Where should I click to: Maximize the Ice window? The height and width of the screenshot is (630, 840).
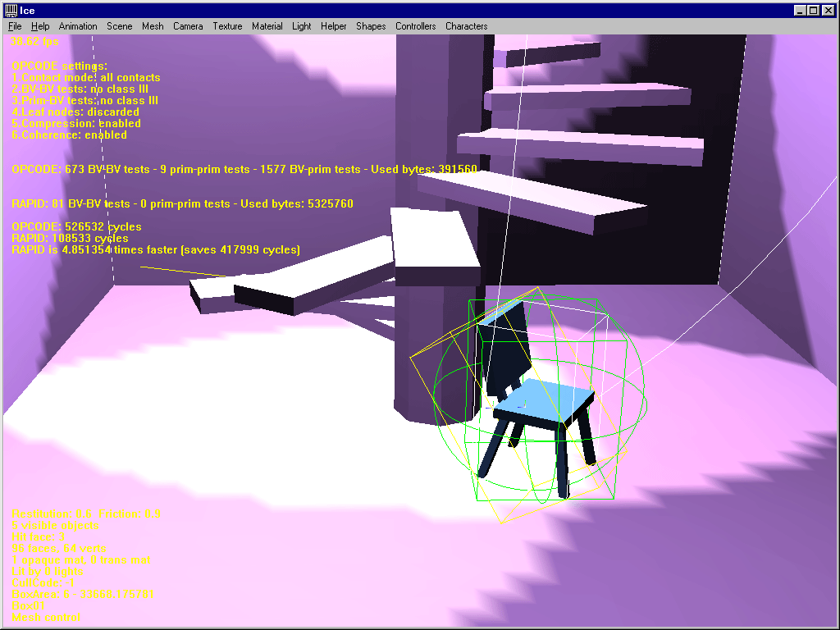pyautogui.click(x=813, y=10)
